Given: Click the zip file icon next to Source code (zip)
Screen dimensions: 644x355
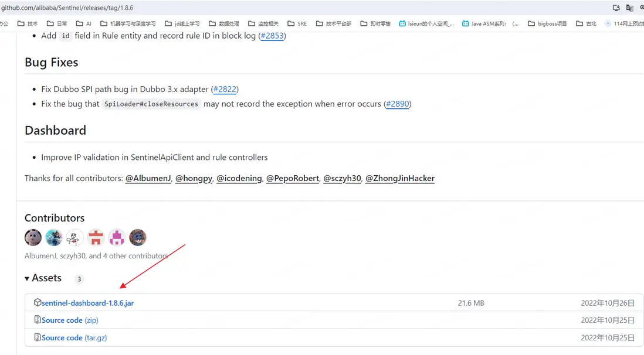Looking at the screenshot, I should pos(38,320).
